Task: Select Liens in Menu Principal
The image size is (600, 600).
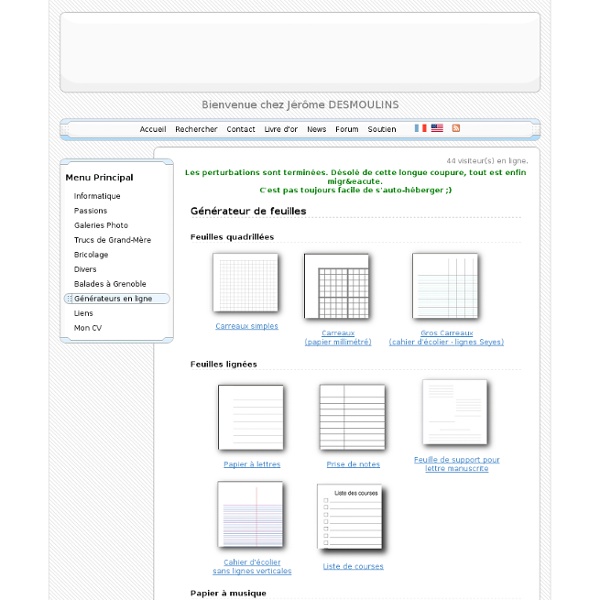Action: 83,313
